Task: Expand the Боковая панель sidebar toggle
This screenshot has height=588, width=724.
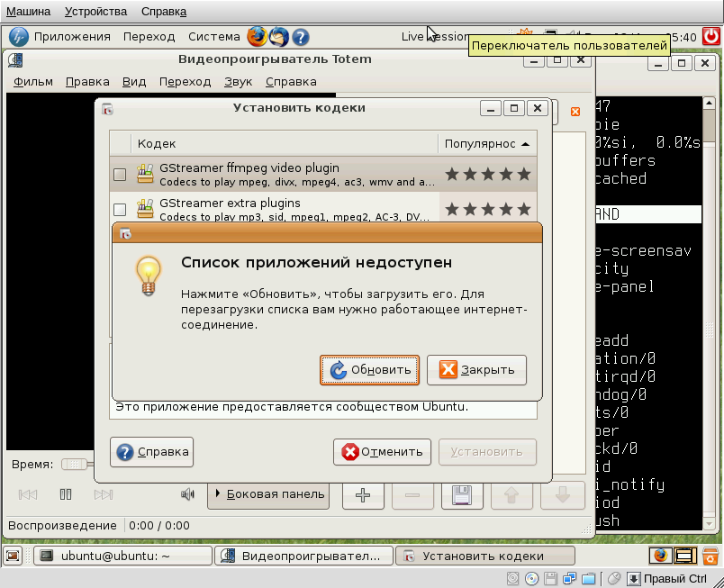Action: tap(267, 494)
